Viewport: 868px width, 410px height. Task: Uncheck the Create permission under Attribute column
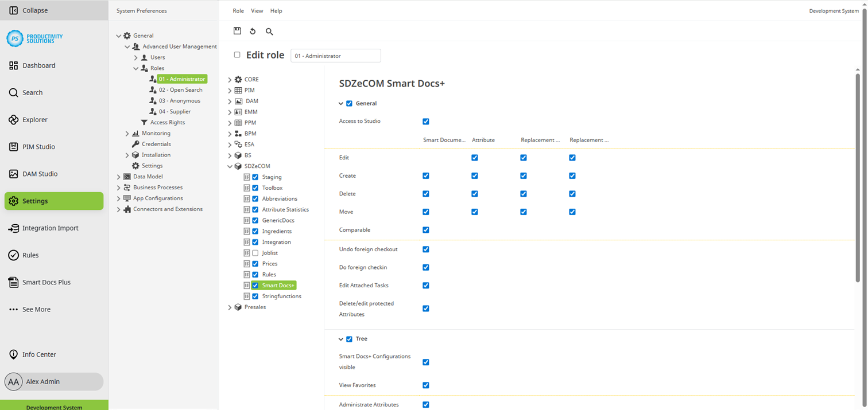[x=474, y=175]
